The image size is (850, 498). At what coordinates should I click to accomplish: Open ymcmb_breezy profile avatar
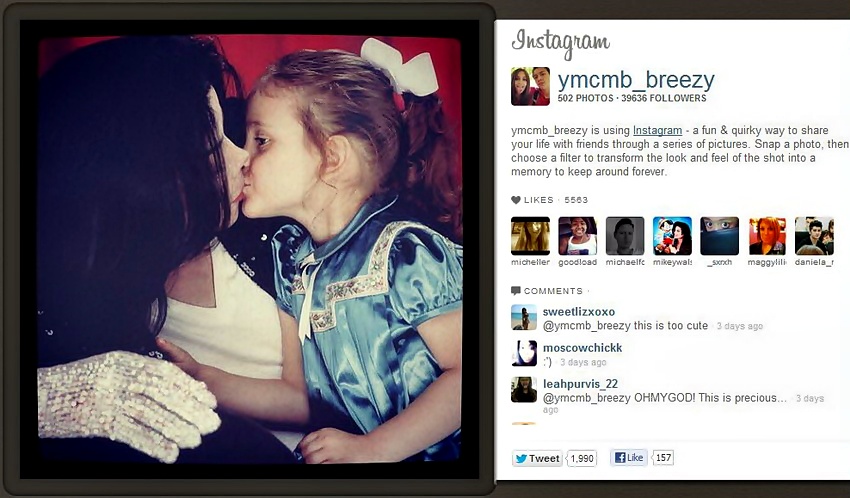click(530, 86)
